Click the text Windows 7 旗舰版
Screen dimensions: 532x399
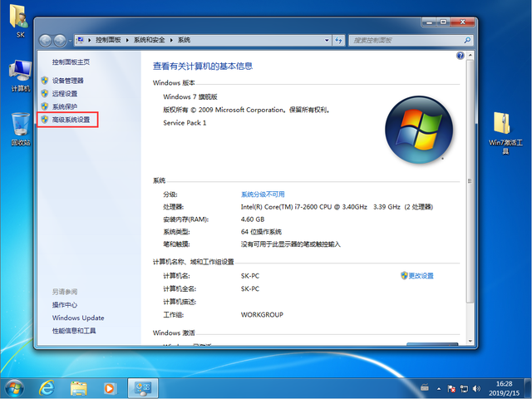(190, 96)
